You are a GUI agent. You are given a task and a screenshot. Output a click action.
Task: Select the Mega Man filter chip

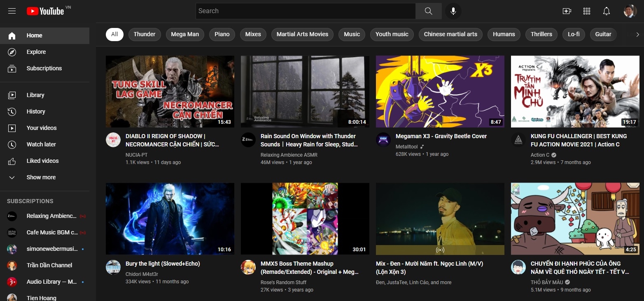185,34
